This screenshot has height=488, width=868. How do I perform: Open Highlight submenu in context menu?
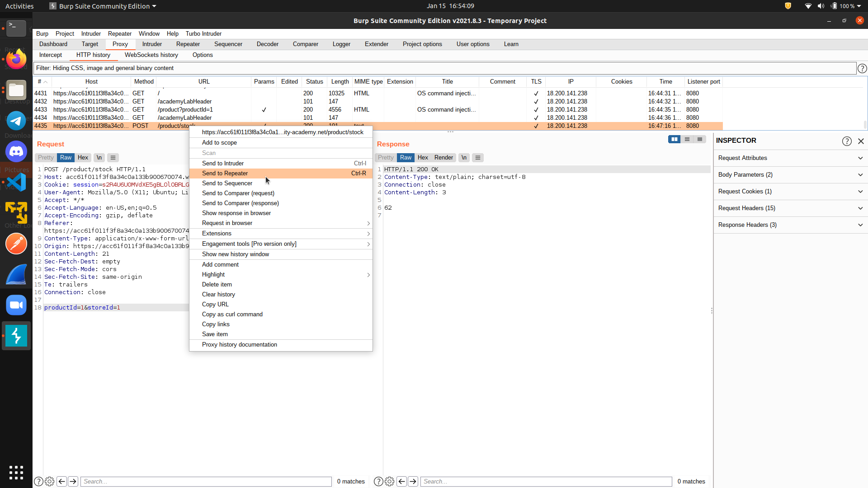click(x=281, y=275)
